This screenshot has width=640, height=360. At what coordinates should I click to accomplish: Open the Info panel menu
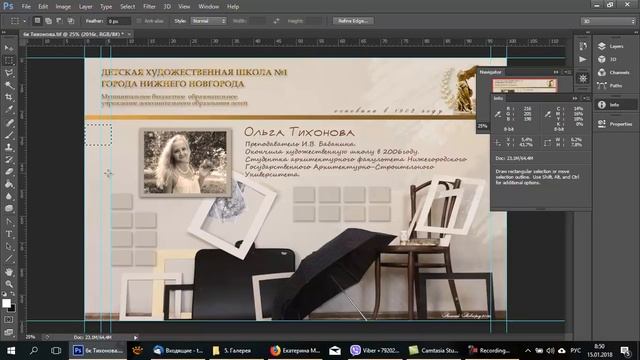[x=587, y=98]
